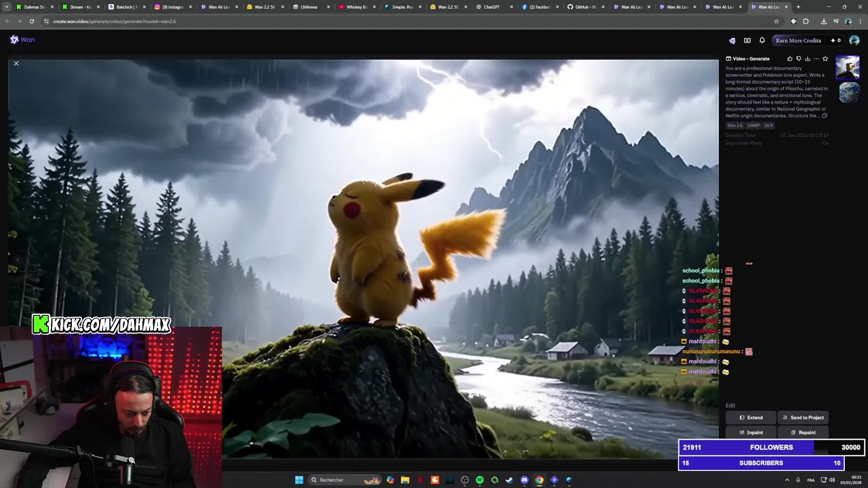Image resolution: width=868 pixels, height=488 pixels.
Task: Click the Repaint button
Action: pyautogui.click(x=802, y=432)
